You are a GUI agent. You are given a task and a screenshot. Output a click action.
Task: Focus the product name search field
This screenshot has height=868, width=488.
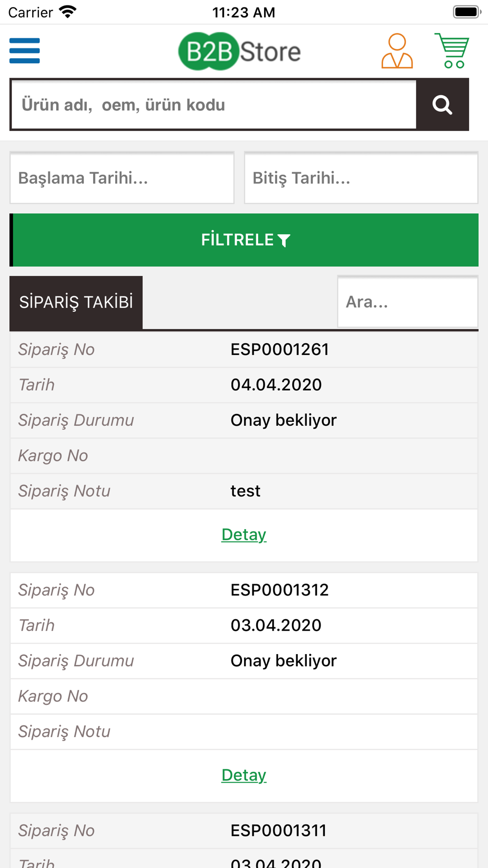(x=214, y=105)
